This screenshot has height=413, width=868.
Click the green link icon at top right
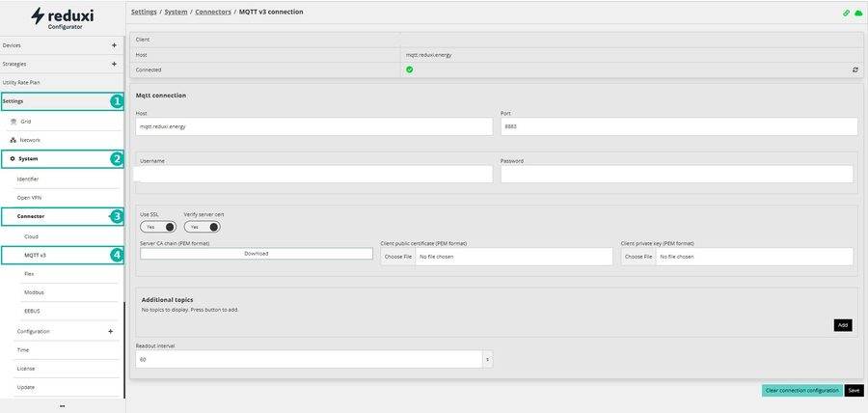847,13
